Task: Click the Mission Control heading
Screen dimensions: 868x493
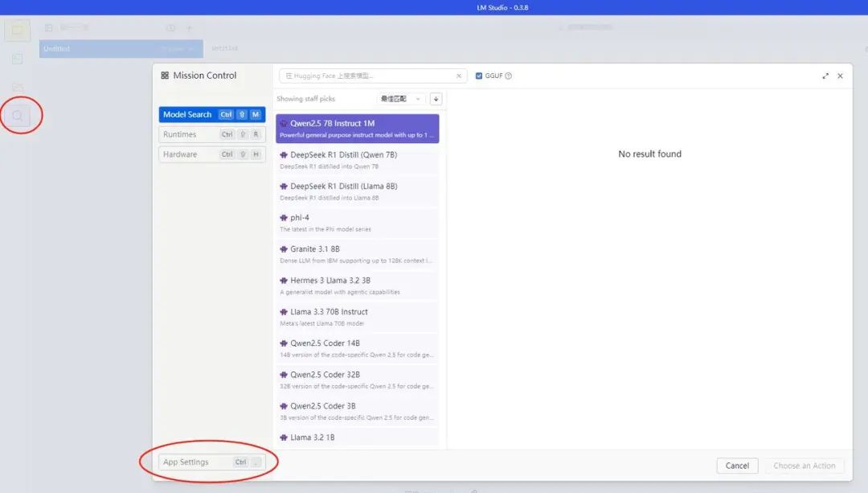Action: 204,76
